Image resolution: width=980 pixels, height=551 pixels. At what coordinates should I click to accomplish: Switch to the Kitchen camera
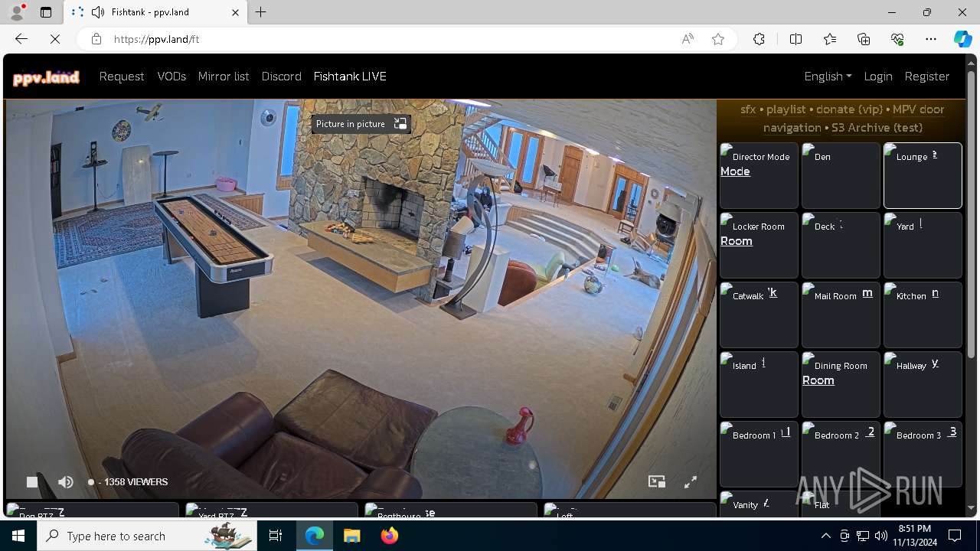coord(923,315)
